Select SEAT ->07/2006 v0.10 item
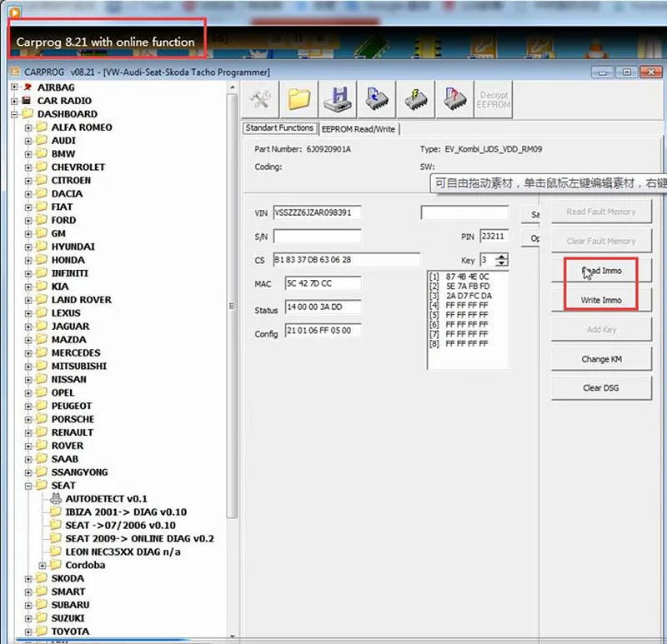Screen dimensions: 667x644 point(120,525)
